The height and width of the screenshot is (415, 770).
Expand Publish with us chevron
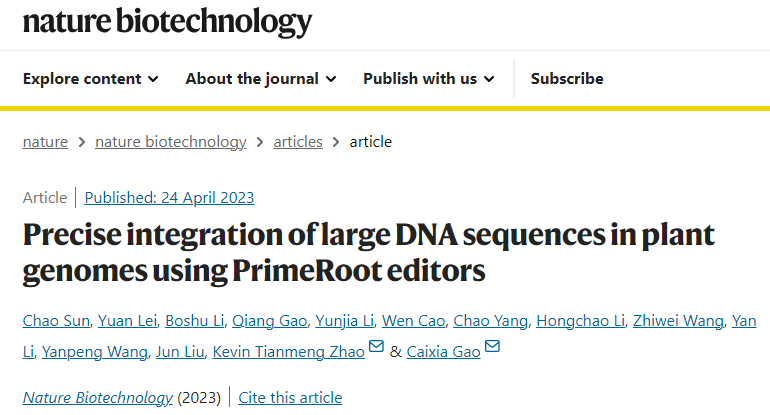coord(489,79)
